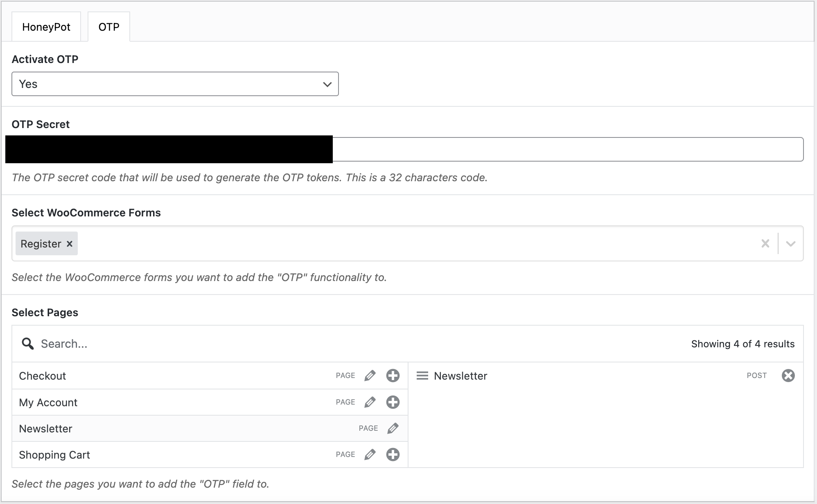Remove selected Newsletter post

click(x=788, y=376)
